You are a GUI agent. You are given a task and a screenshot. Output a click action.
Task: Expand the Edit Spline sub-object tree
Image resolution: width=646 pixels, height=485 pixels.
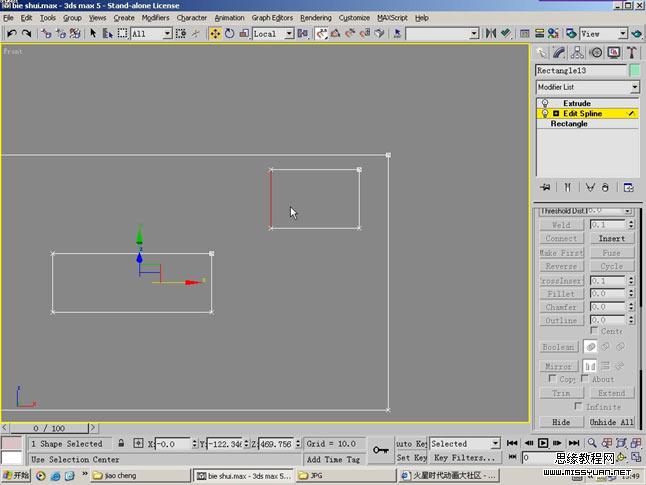click(556, 113)
